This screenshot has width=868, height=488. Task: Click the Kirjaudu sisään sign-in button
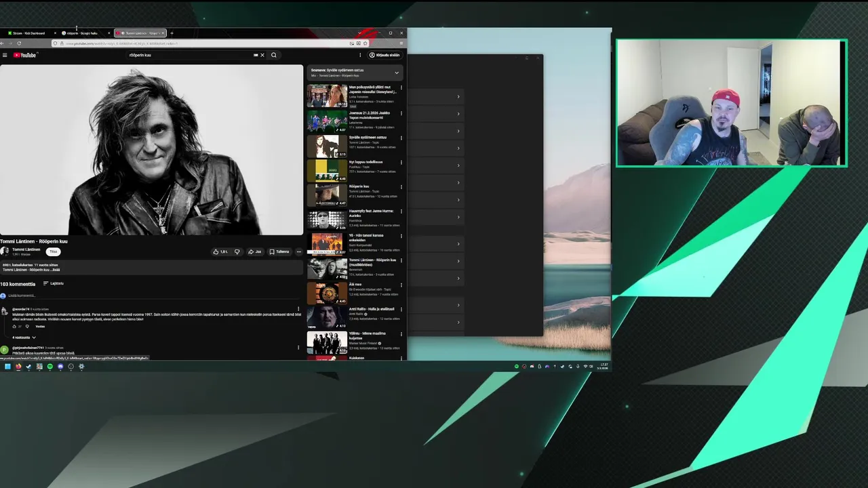click(x=384, y=55)
